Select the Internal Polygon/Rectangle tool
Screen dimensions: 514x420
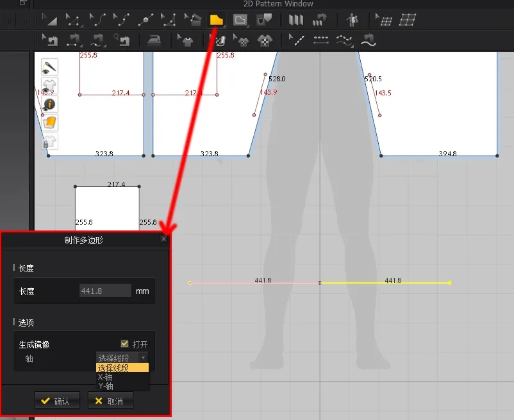coord(240,20)
